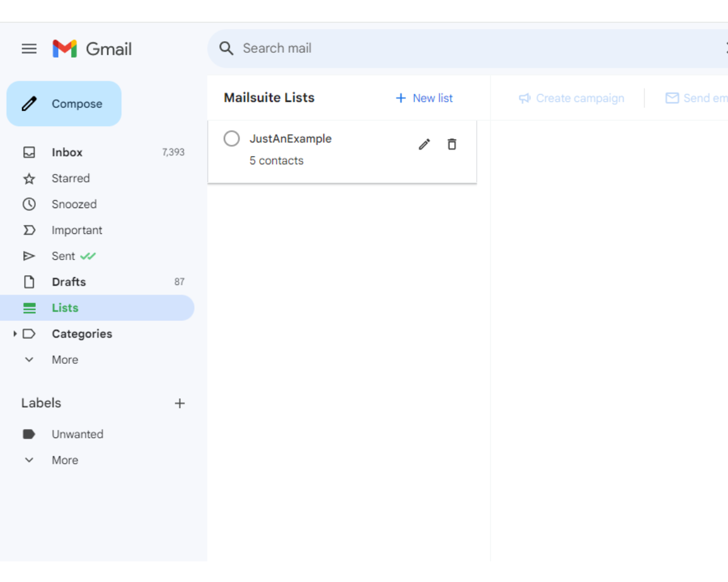Click the green Lists icon

29,308
